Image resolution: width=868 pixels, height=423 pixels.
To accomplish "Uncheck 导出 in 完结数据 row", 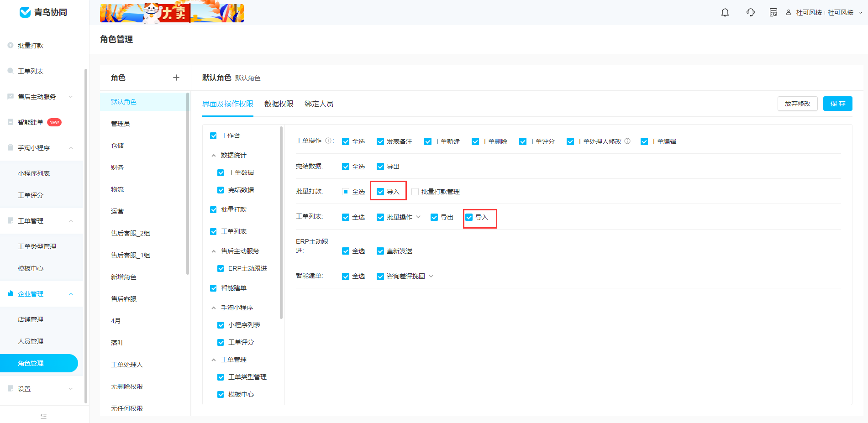I will 380,167.
